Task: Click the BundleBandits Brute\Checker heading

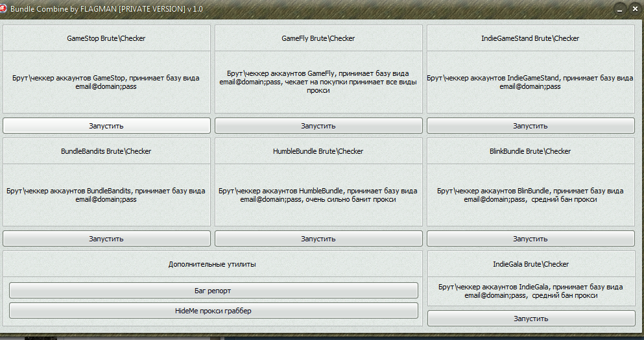Action: pos(106,151)
